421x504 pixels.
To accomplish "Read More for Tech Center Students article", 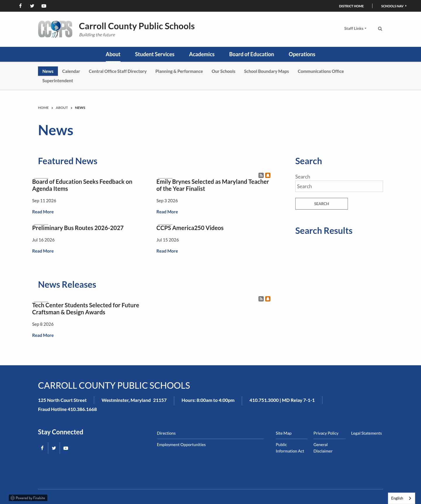I will click(x=43, y=335).
